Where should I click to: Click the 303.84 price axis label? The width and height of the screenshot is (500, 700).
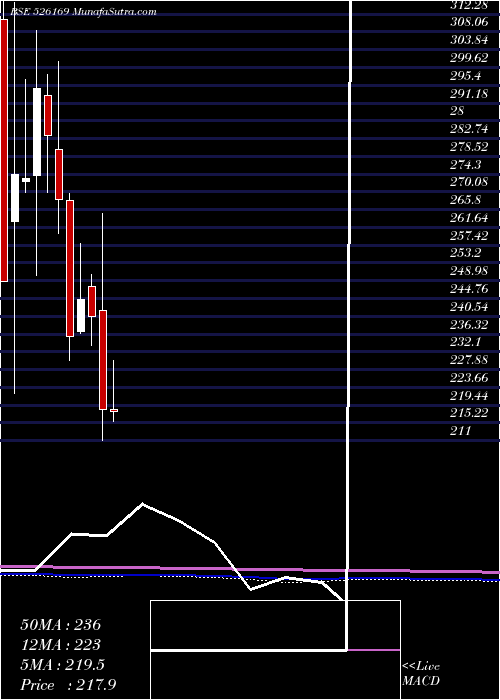[470, 40]
